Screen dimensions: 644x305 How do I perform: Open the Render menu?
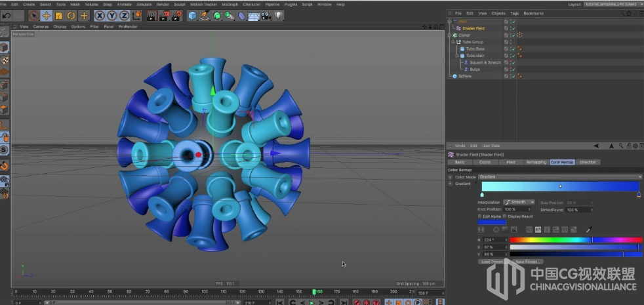[163, 4]
